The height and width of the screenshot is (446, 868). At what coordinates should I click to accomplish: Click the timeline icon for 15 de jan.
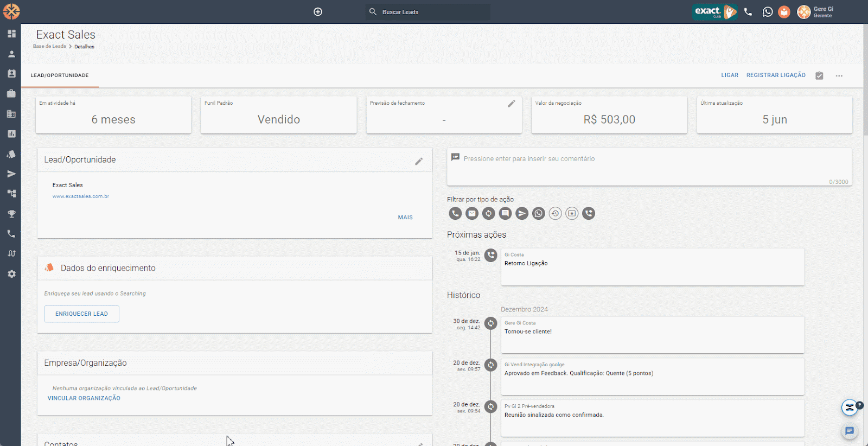click(491, 255)
